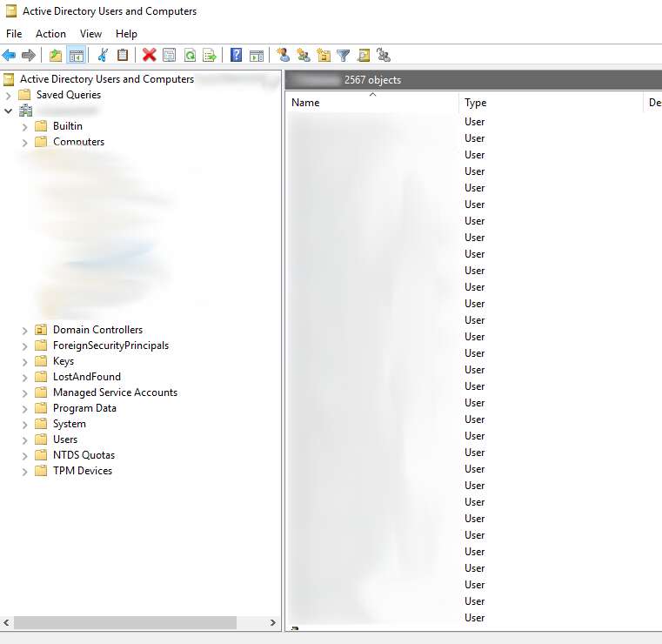
Task: Go up one level with folder icon
Action: click(56, 55)
